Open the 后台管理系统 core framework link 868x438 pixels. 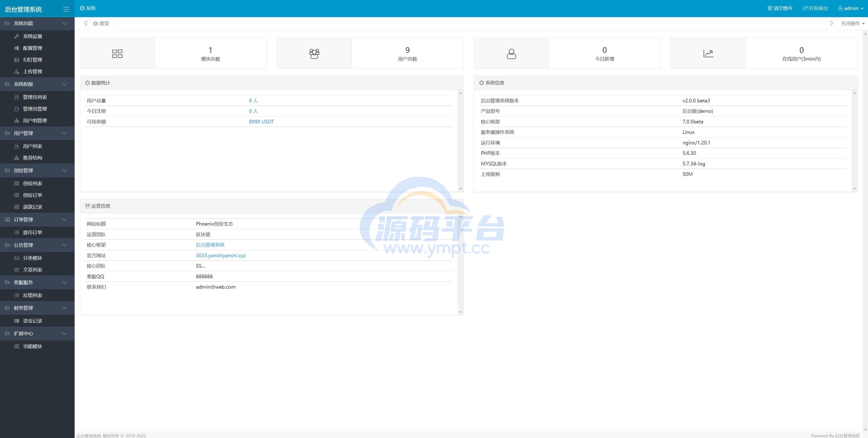coord(210,245)
